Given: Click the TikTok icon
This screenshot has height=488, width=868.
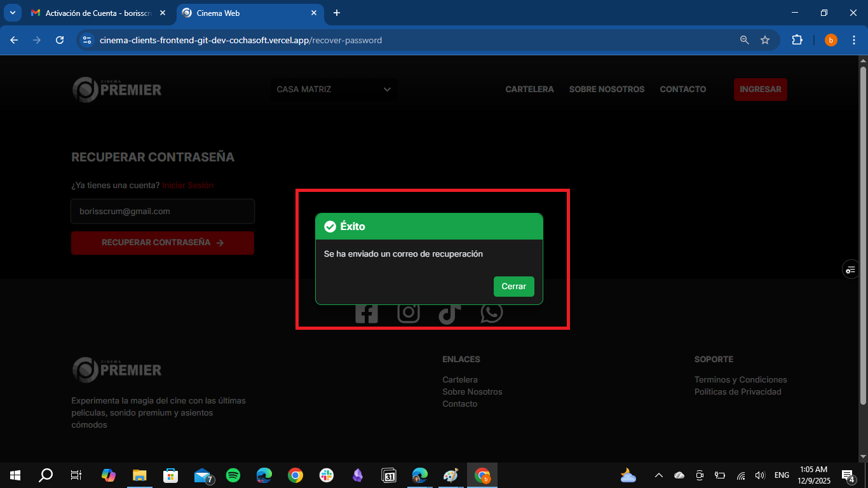Looking at the screenshot, I should 449,313.
